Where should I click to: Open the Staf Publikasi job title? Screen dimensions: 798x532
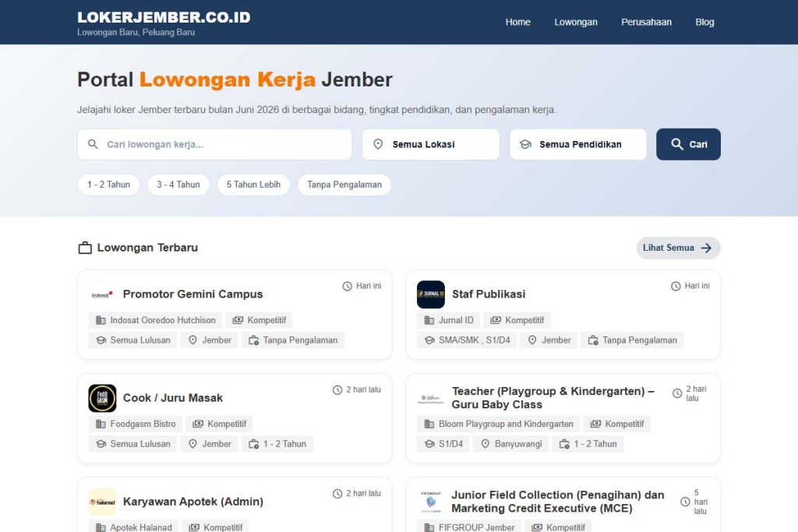click(489, 294)
